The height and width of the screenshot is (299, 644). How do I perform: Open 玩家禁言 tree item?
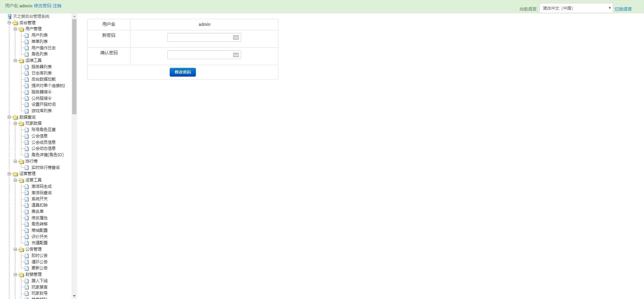pos(40,287)
